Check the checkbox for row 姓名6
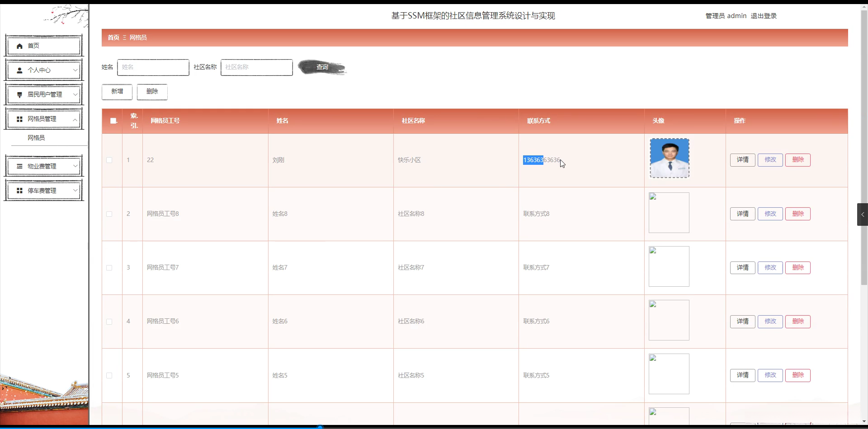 tap(109, 322)
